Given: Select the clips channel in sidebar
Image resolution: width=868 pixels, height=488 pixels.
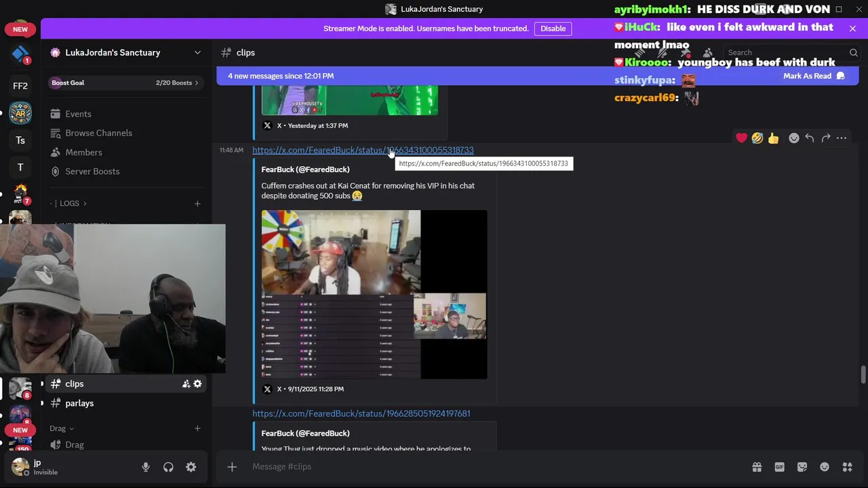Looking at the screenshot, I should [125, 384].
